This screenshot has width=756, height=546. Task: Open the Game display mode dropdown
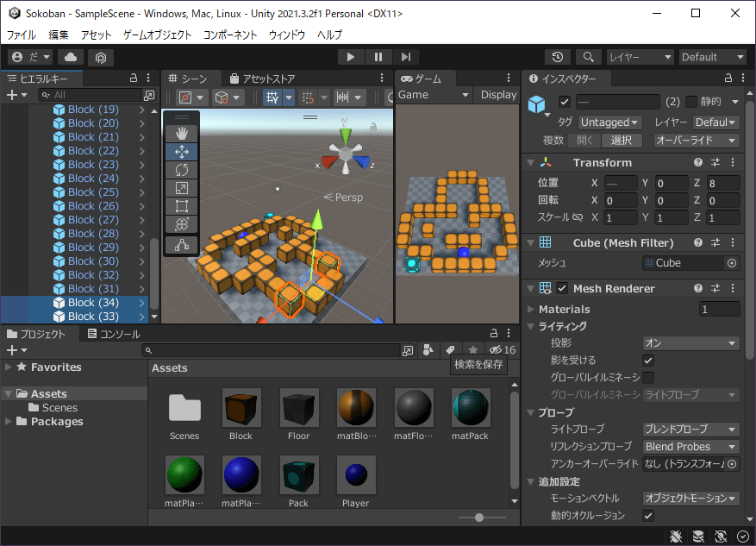434,95
